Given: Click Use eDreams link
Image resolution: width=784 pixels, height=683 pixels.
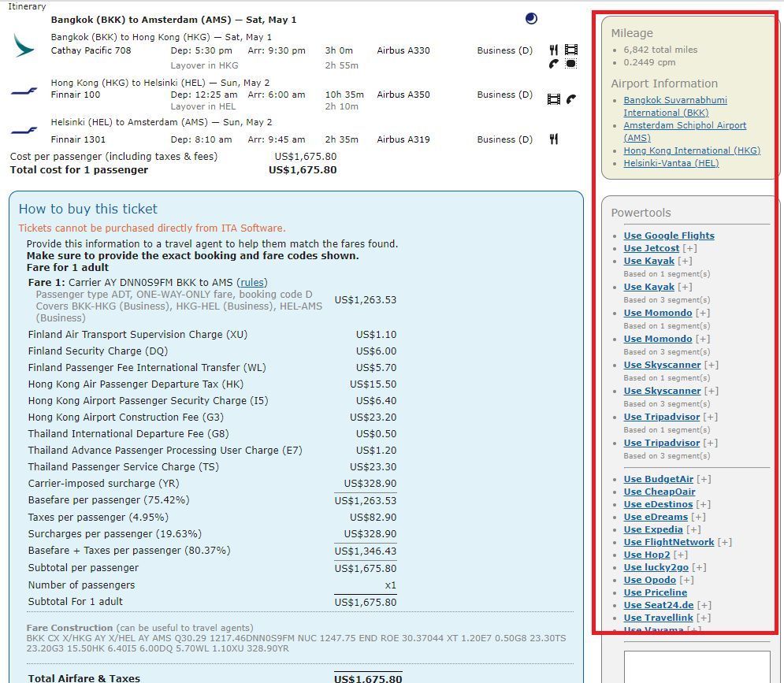Looking at the screenshot, I should point(656,517).
